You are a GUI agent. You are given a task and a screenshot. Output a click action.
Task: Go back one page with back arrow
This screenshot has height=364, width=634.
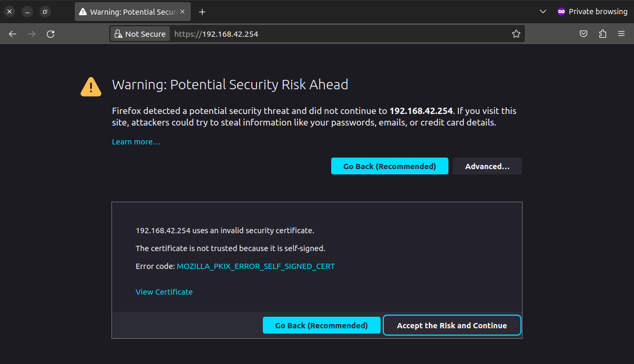click(13, 34)
